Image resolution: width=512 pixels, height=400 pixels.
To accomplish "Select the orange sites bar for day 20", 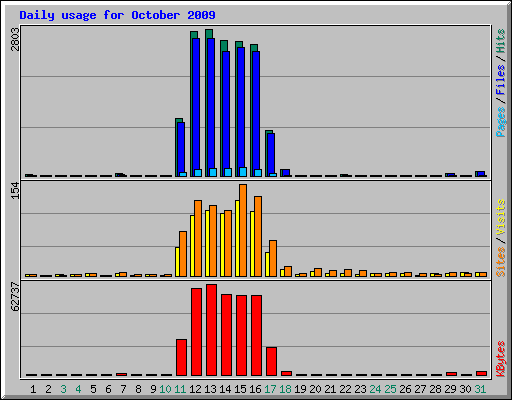I will pos(318,272).
